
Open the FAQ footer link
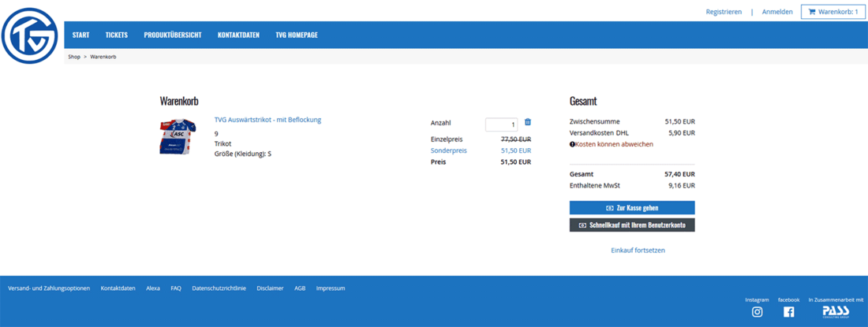coord(176,288)
